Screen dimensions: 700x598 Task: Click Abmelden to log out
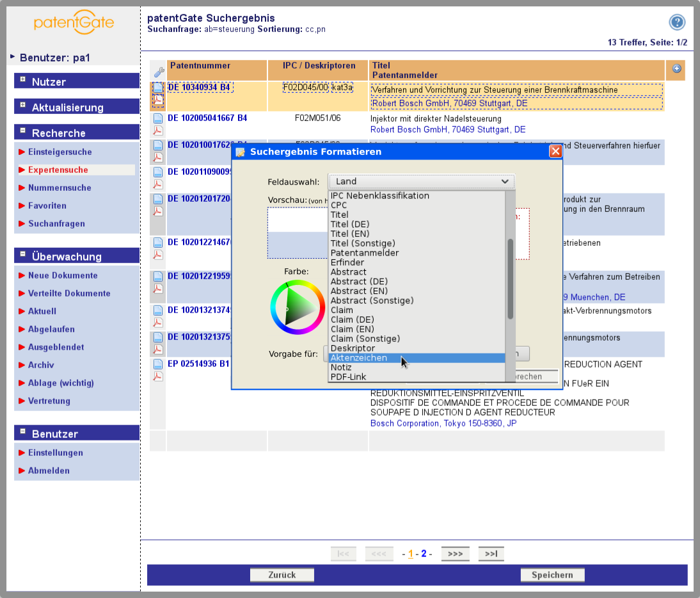[x=49, y=471]
